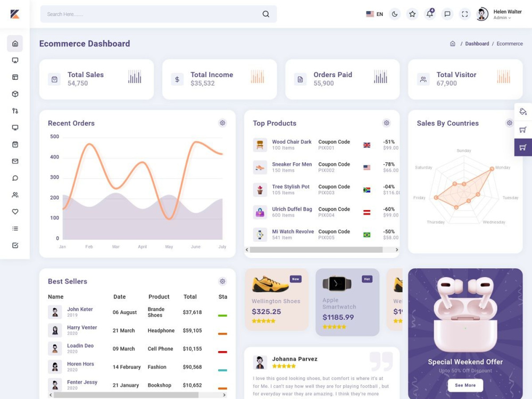Click the Johanna Parvez reviewer avatar
The width and height of the screenshot is (532, 399).
click(260, 362)
